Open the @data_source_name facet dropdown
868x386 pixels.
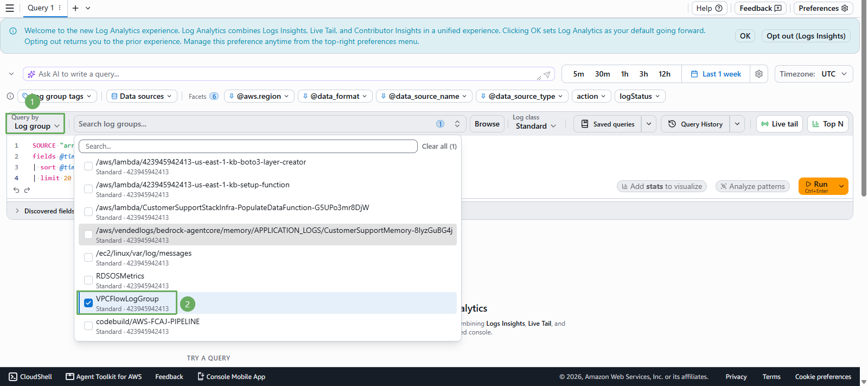tap(424, 96)
